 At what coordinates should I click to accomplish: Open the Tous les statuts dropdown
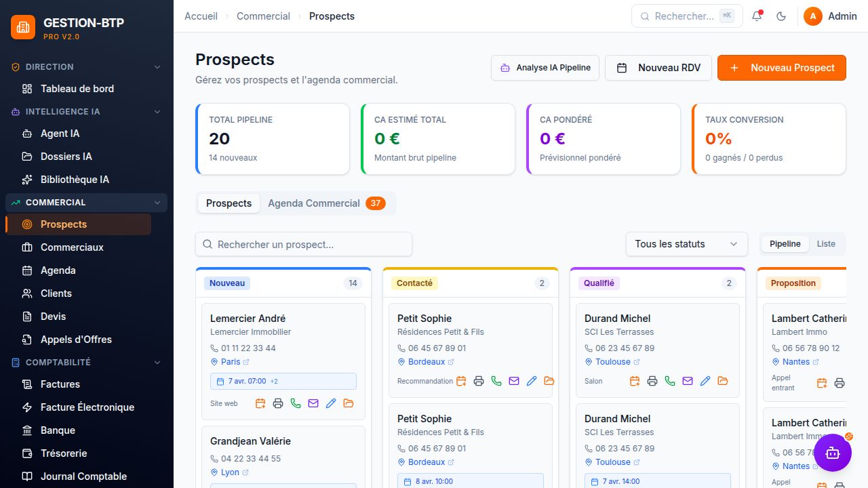click(686, 244)
